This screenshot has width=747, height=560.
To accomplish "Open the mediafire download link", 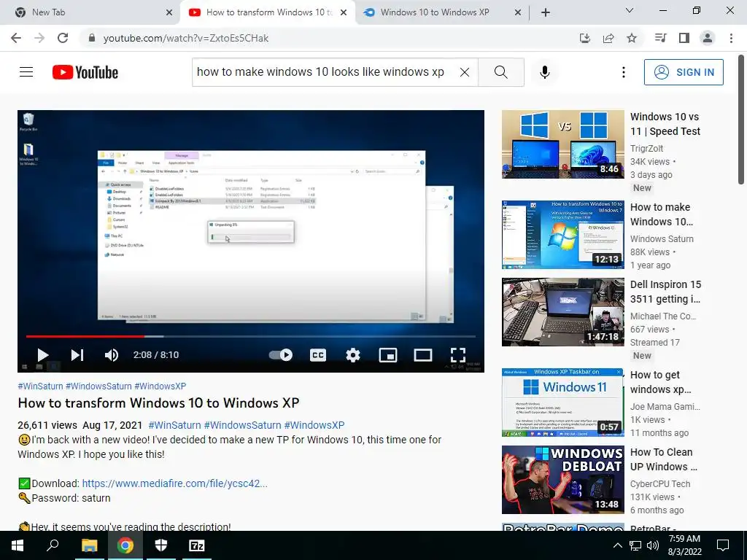I will click(175, 483).
